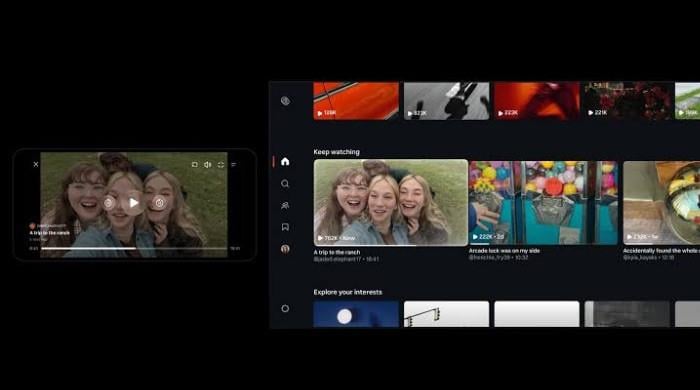Click 'A trip to the ranch' title under card
The width and height of the screenshot is (700, 390).
pyautogui.click(x=337, y=252)
